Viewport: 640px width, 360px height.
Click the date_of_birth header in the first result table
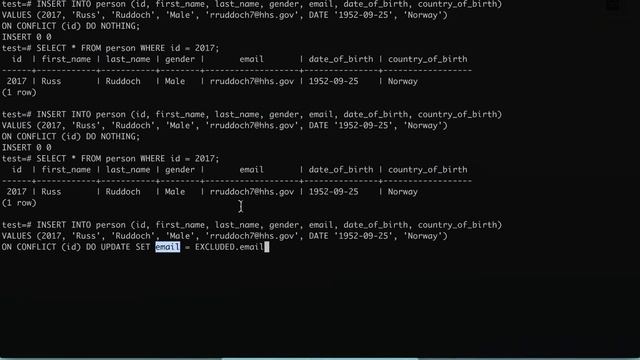(x=341, y=59)
